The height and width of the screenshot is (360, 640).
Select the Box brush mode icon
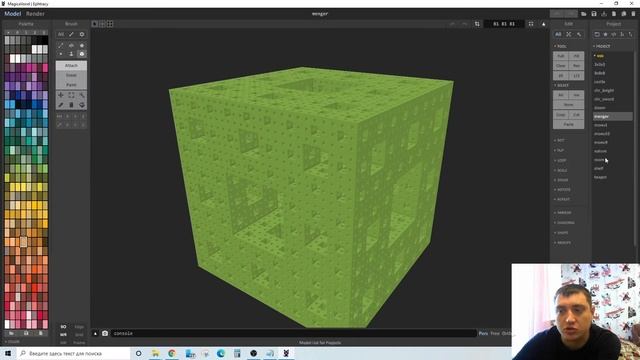82,54
